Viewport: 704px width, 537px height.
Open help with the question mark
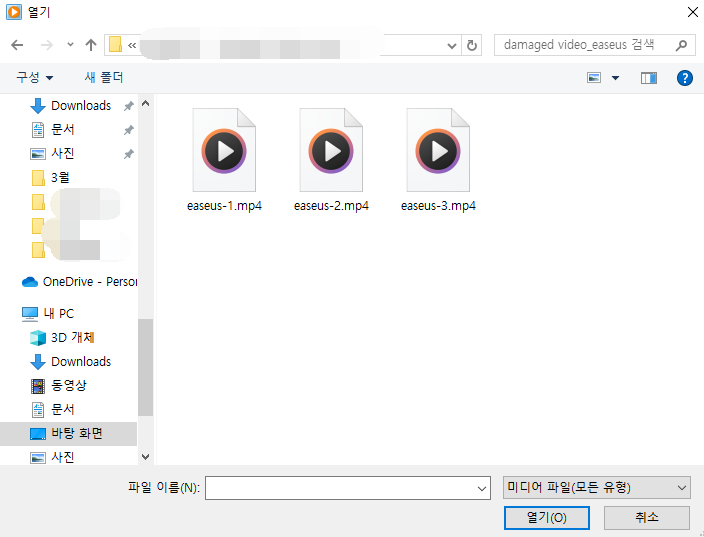(685, 78)
